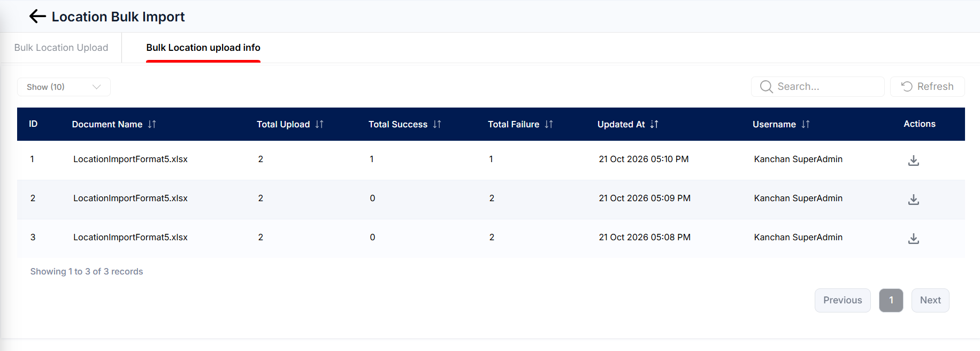The height and width of the screenshot is (351, 980).
Task: Click the Total Success value 1 in row 1
Action: point(372,159)
